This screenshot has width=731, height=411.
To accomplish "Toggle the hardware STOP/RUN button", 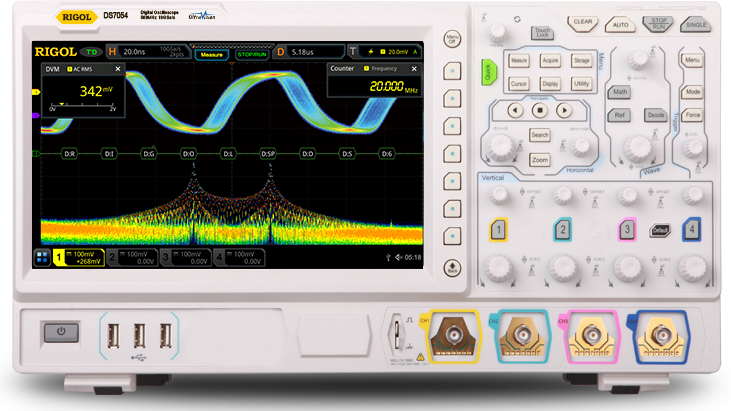I will coord(658,23).
